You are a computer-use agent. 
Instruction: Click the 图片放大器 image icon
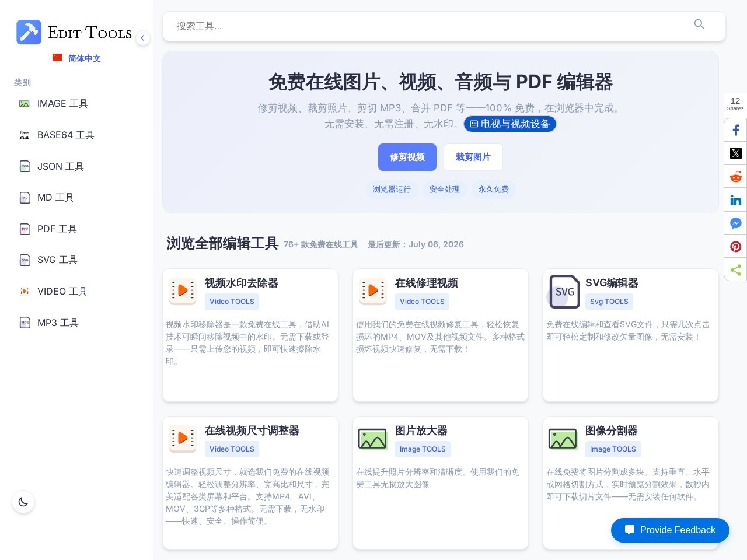(373, 439)
